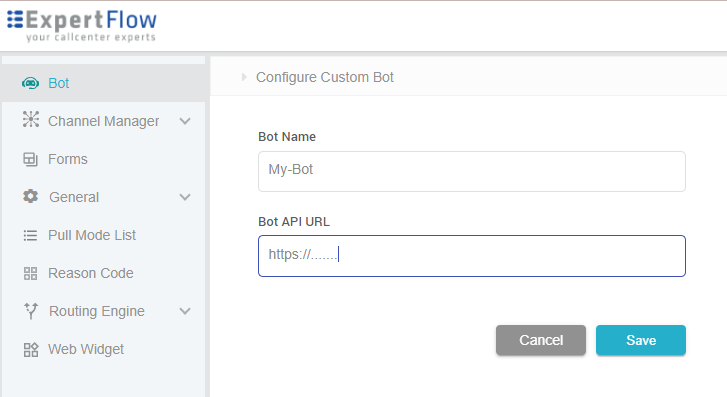Save the custom bot configuration

(641, 340)
